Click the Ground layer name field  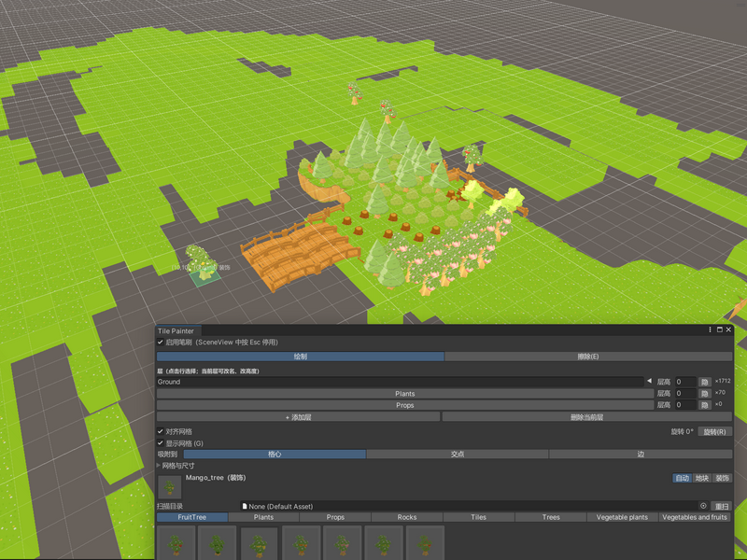tap(401, 382)
